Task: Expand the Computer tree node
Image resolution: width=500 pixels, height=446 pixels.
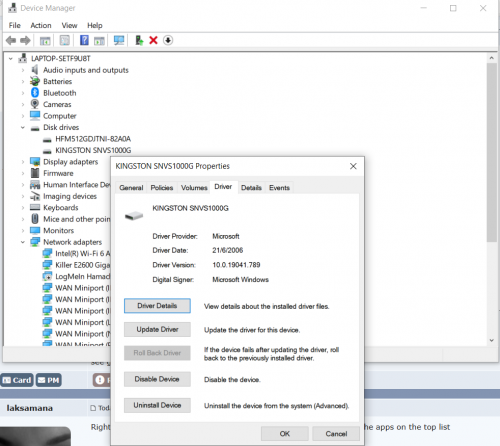Action: (23, 116)
